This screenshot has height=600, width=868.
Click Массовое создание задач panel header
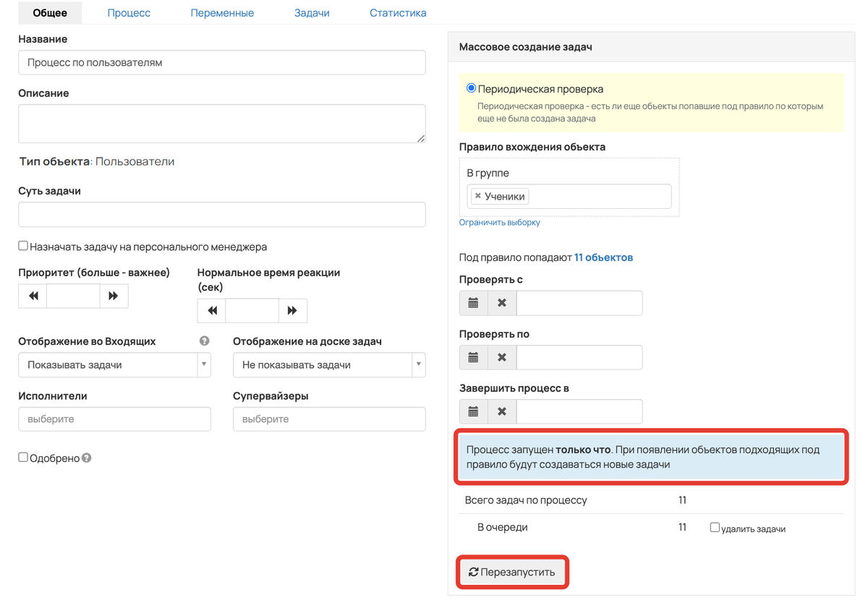tap(651, 47)
